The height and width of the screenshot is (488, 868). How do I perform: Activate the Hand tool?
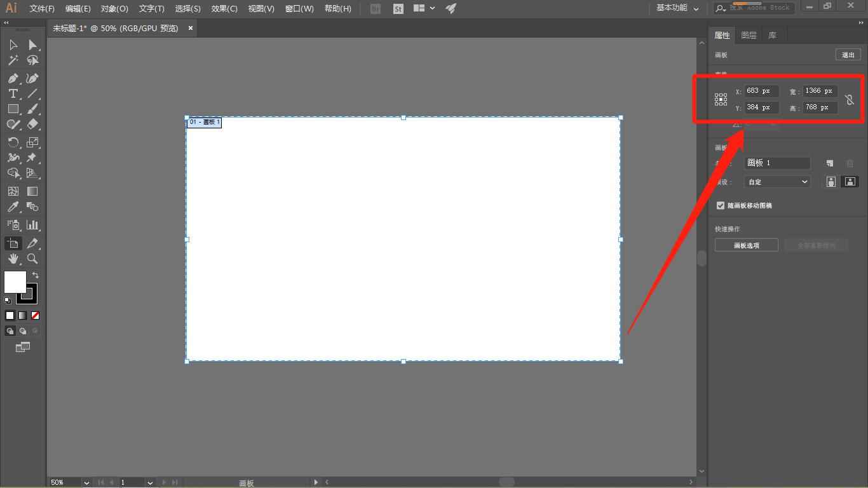click(x=13, y=259)
